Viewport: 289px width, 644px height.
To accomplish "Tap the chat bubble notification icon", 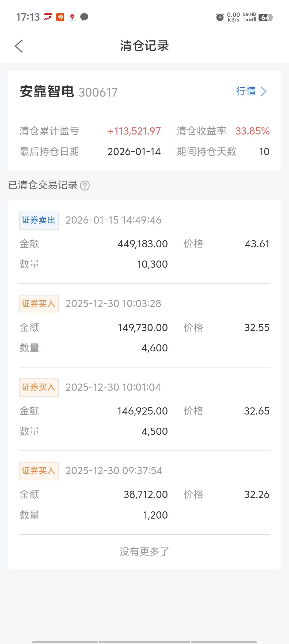I will (x=84, y=17).
